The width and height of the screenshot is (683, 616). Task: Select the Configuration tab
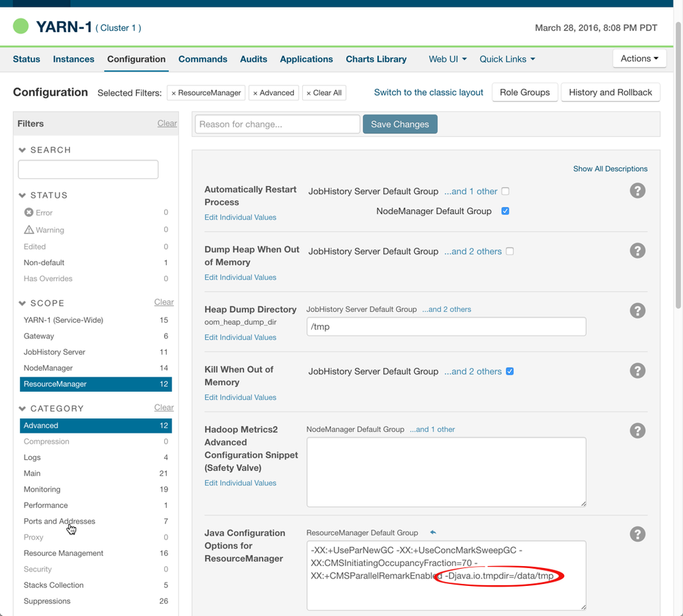coord(136,59)
